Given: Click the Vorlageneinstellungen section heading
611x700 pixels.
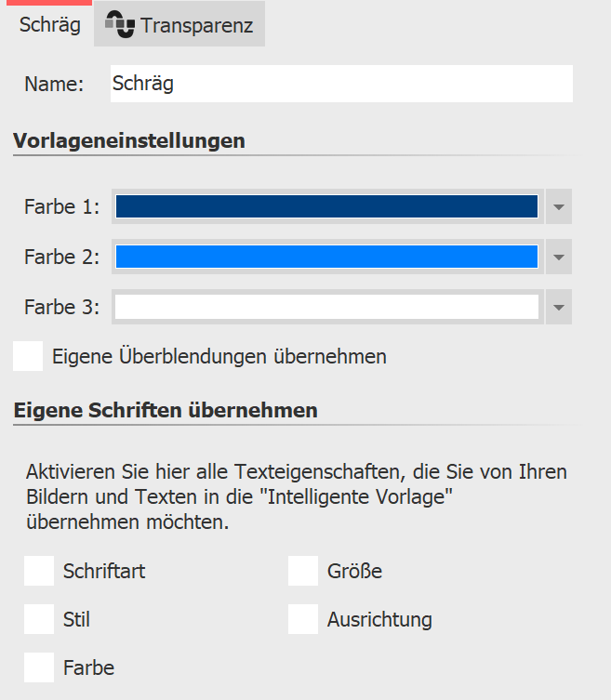Looking at the screenshot, I should tap(129, 141).
